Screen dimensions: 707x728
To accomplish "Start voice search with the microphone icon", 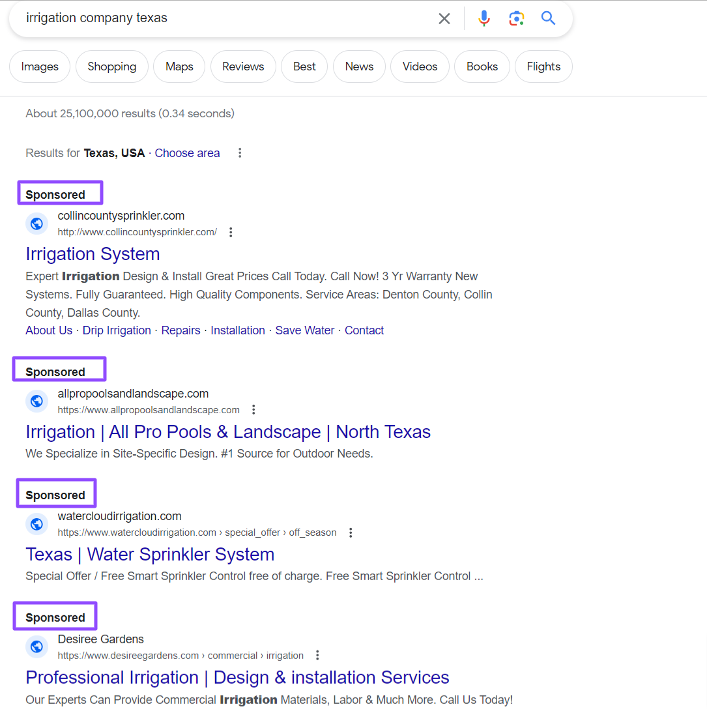I will pos(483,18).
